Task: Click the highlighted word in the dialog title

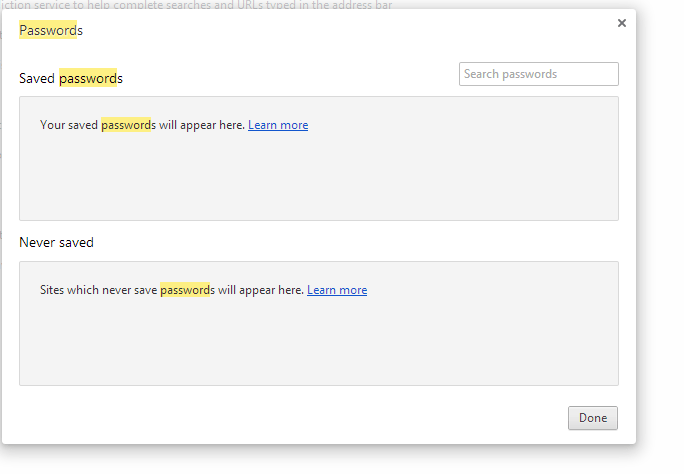Action: pos(47,30)
